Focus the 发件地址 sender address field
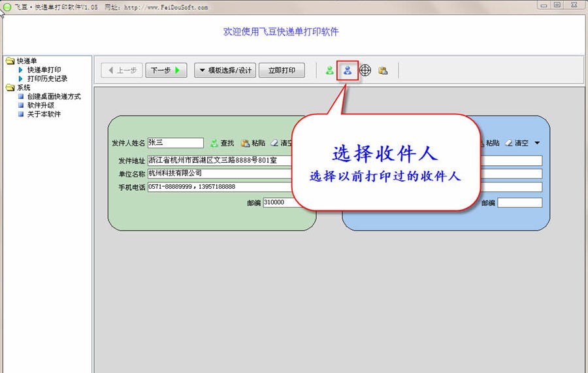Image resolution: width=588 pixels, height=373 pixels. click(x=221, y=161)
